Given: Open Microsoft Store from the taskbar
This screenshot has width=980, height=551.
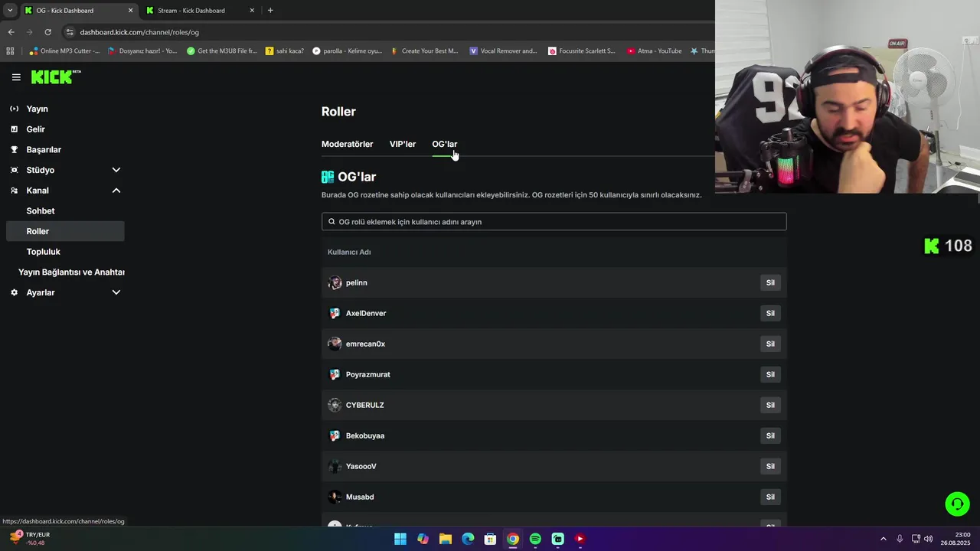Looking at the screenshot, I should pos(491,539).
